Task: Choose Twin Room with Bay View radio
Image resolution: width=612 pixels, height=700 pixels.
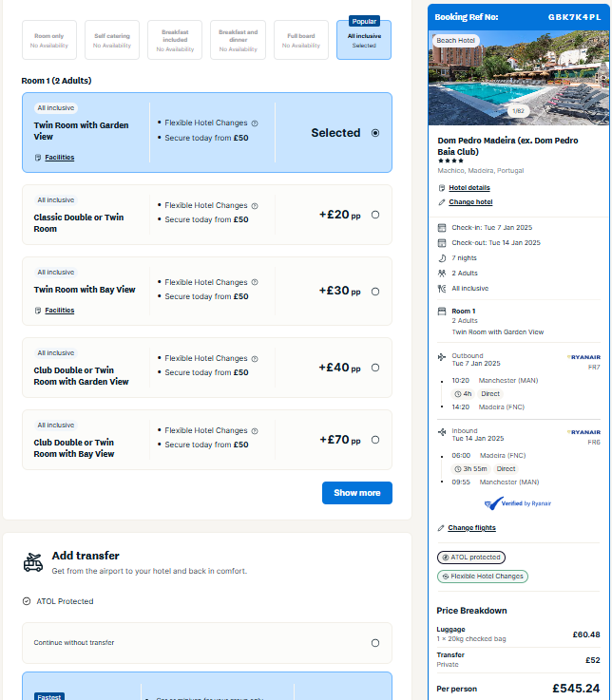Action: (x=375, y=292)
